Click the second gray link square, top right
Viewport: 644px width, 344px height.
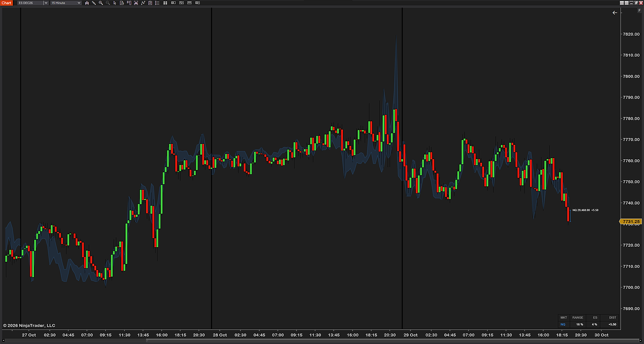627,3
